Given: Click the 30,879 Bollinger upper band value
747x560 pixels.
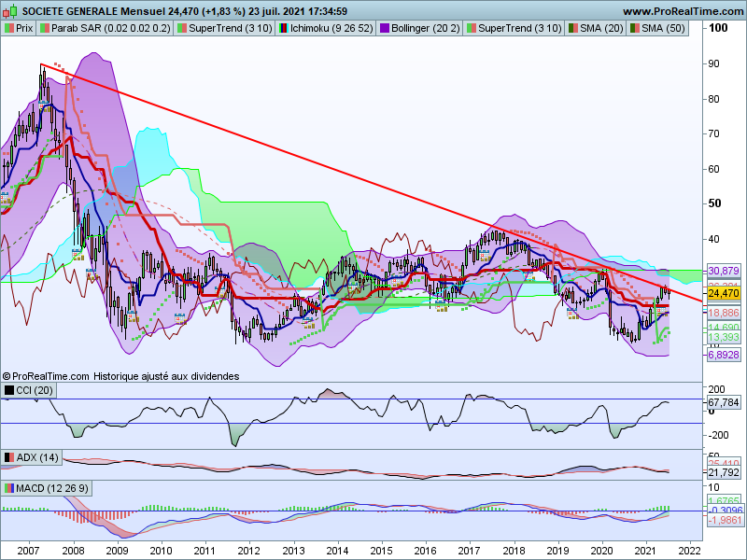Looking at the screenshot, I should [723, 271].
